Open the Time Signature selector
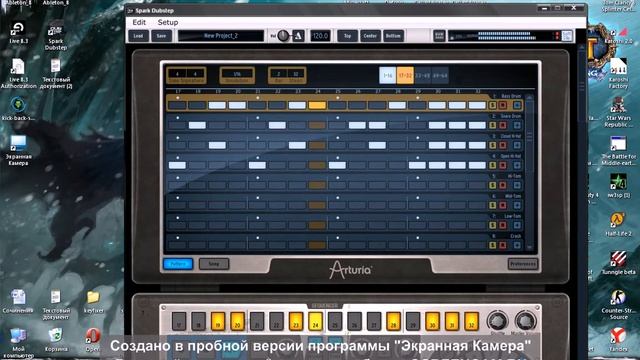 pyautogui.click(x=186, y=76)
